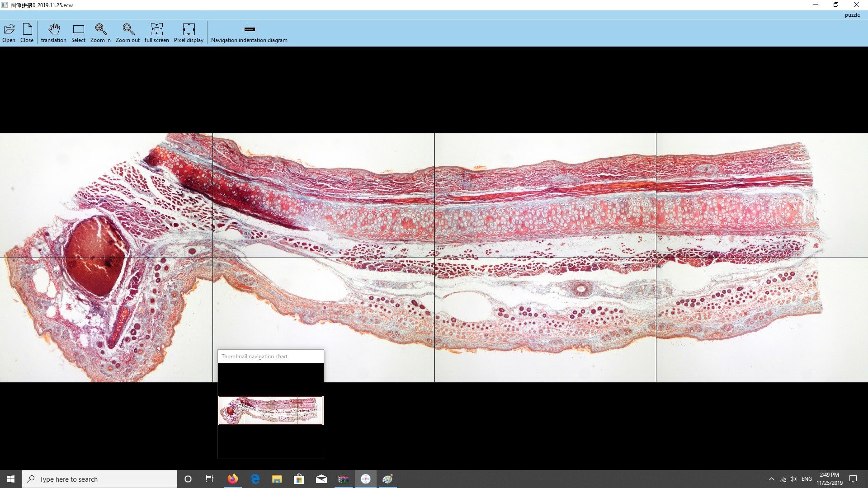Switch to the active image viewer taskbar icon
This screenshot has width=868, height=488.
(x=366, y=479)
